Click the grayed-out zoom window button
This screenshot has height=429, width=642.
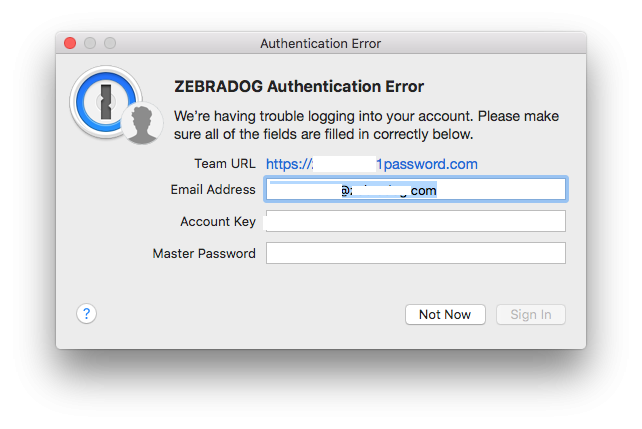pyautogui.click(x=110, y=43)
